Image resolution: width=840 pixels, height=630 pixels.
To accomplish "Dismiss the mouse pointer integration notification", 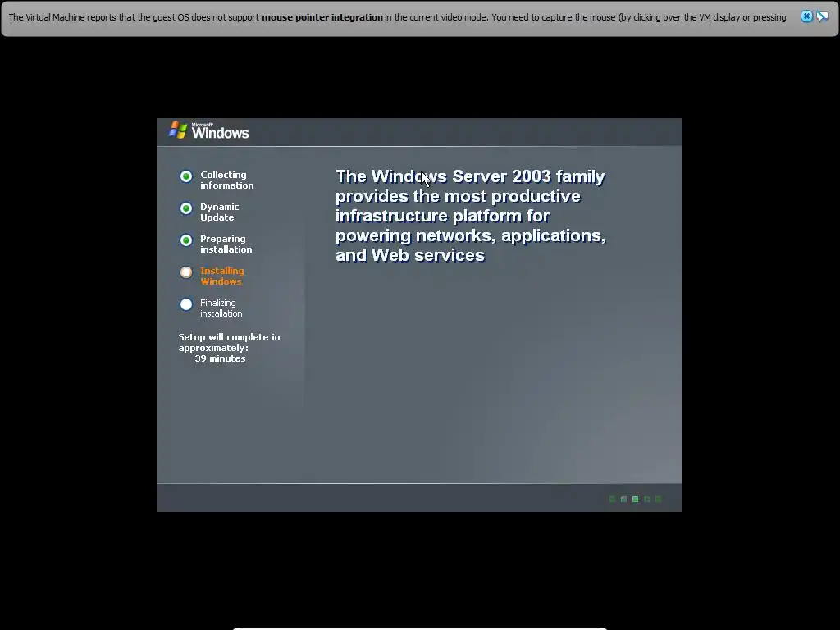I will click(x=806, y=16).
